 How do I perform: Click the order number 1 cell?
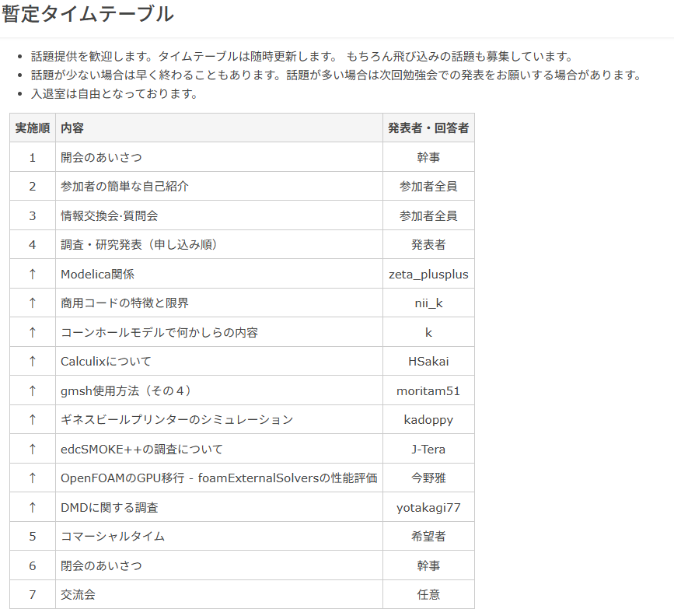(33, 157)
